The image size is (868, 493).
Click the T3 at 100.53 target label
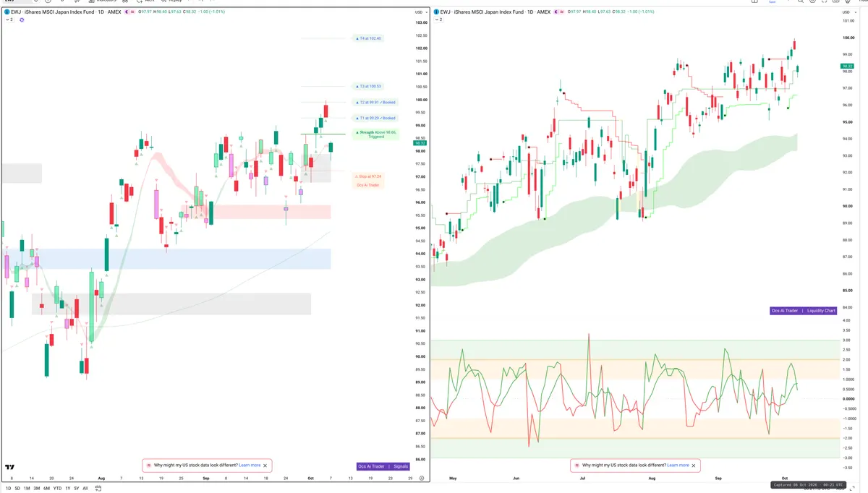tap(370, 86)
